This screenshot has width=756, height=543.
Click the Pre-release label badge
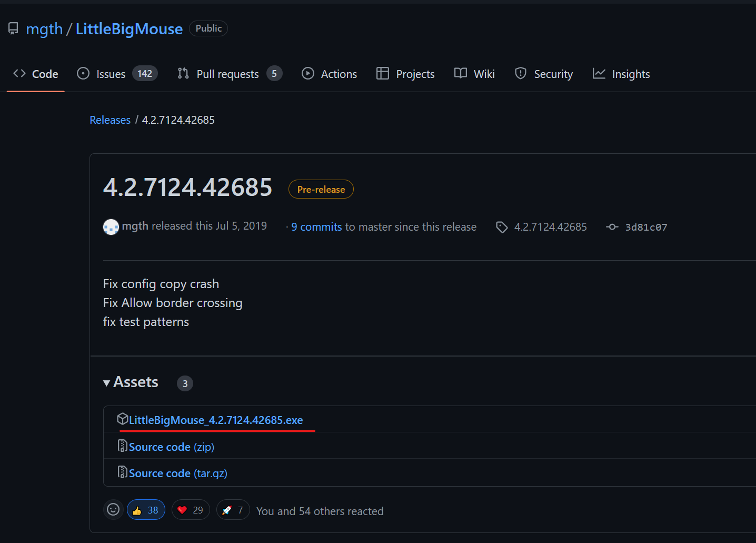321,189
